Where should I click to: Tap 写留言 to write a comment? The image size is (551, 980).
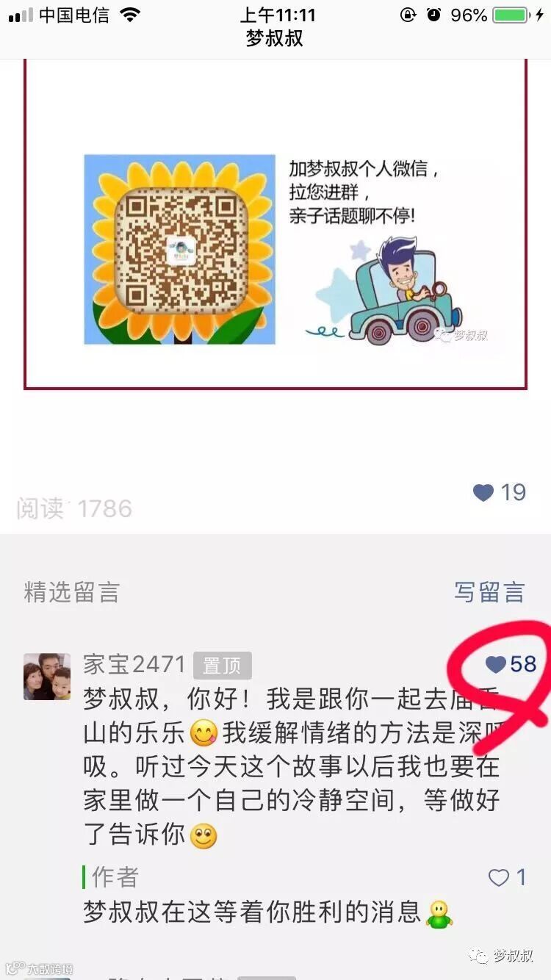(x=489, y=592)
